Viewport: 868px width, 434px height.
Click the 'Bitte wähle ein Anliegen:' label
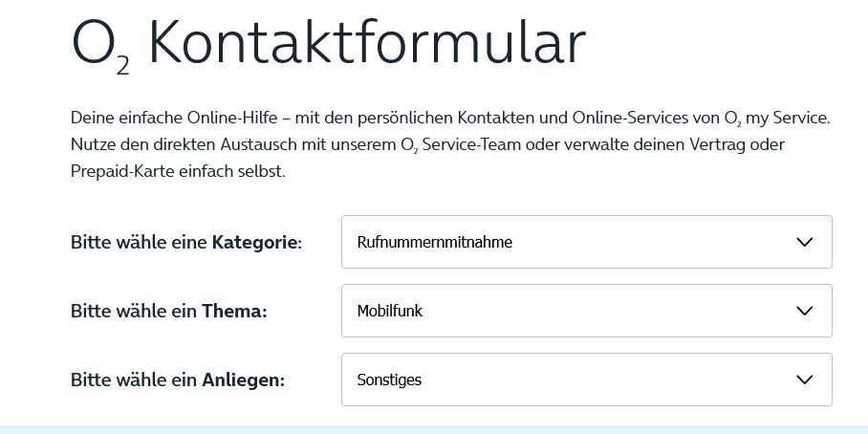coord(178,380)
